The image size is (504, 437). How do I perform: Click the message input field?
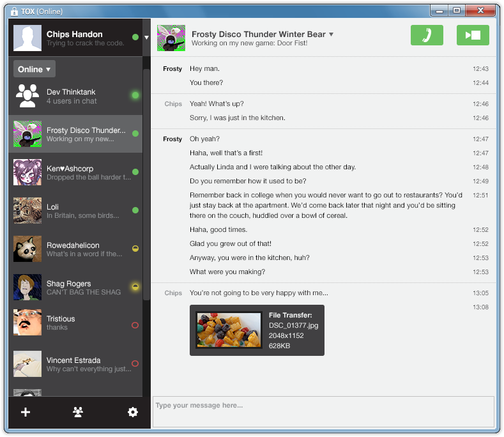pyautogui.click(x=323, y=411)
